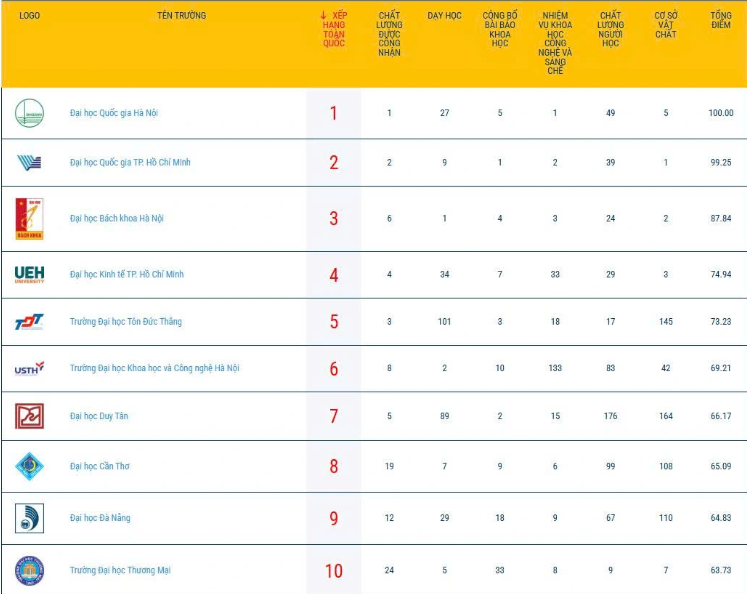Sort by Chất lượng người học column
Screen dimensions: 747x594
(610, 29)
